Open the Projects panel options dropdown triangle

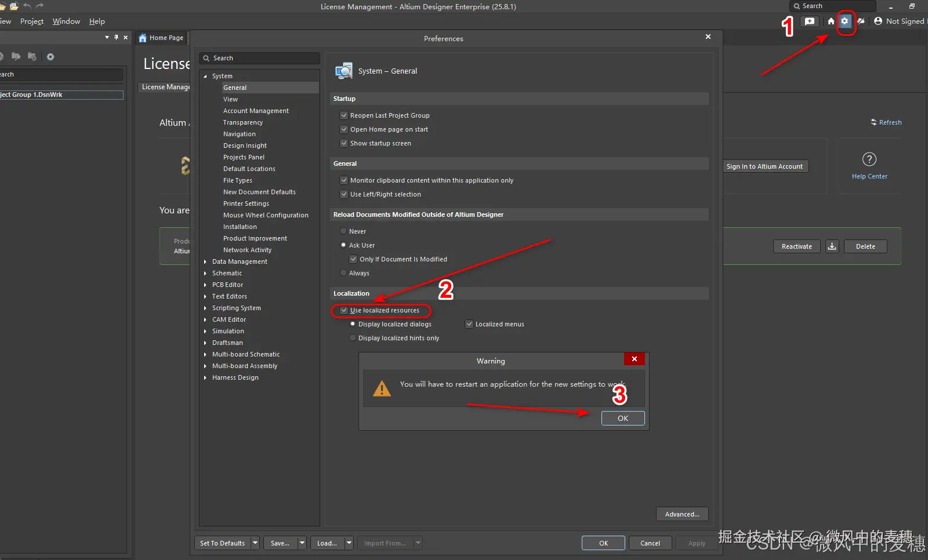107,37
